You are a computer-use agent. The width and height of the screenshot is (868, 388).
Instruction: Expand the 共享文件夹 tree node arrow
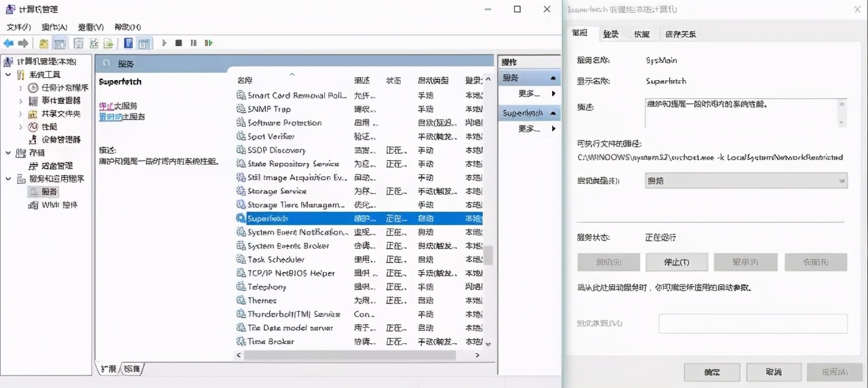click(20, 113)
